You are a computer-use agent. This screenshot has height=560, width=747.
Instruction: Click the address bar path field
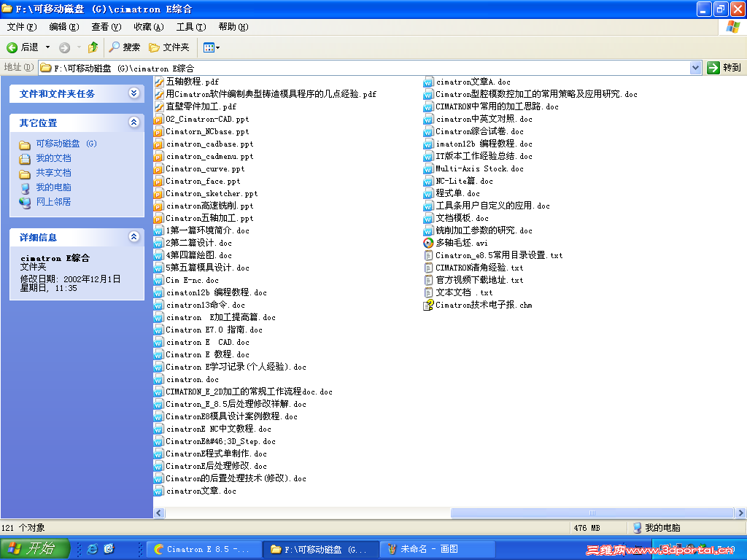point(365,68)
